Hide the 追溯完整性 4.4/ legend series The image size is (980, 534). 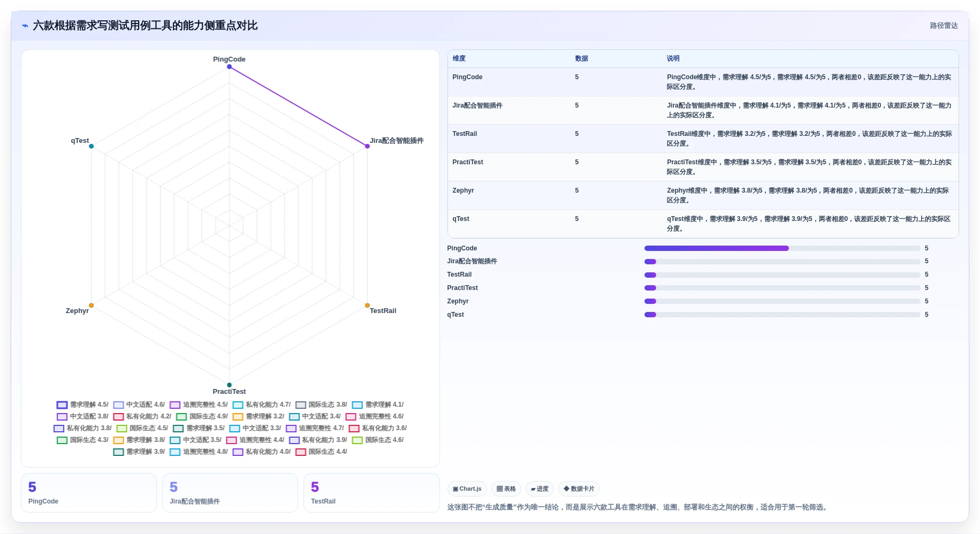tap(255, 440)
